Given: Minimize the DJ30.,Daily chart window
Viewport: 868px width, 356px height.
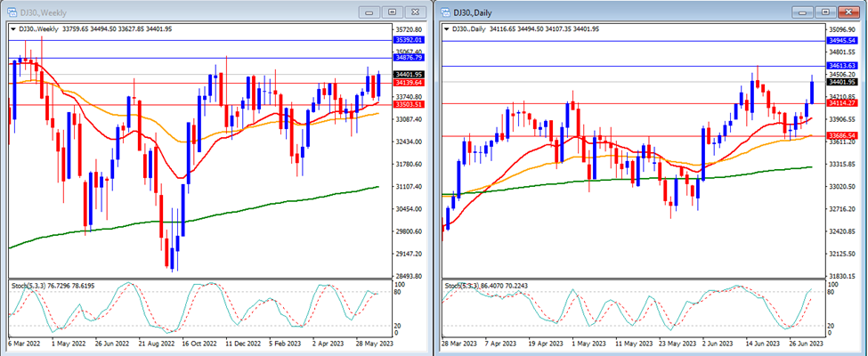Looking at the screenshot, I should click(x=803, y=12).
